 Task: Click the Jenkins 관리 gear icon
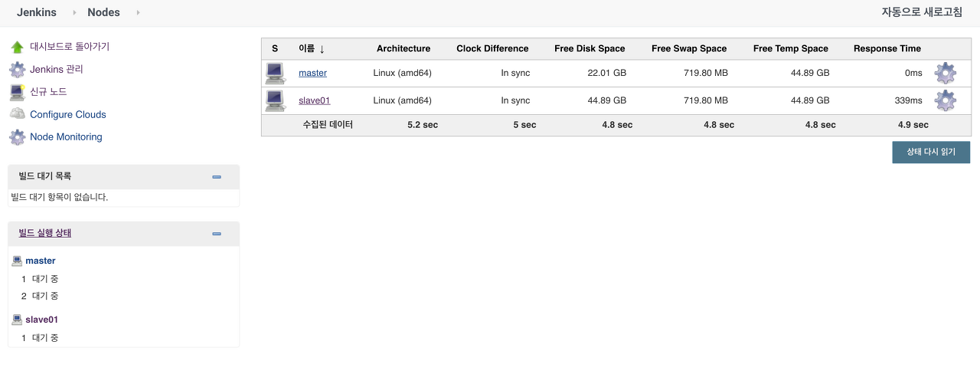tap(17, 70)
